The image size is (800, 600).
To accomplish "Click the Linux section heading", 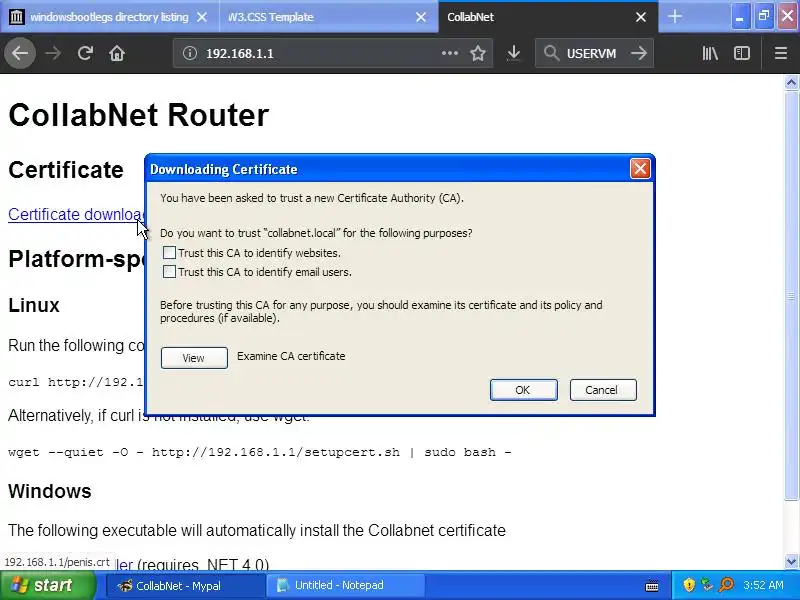I will pos(34,305).
